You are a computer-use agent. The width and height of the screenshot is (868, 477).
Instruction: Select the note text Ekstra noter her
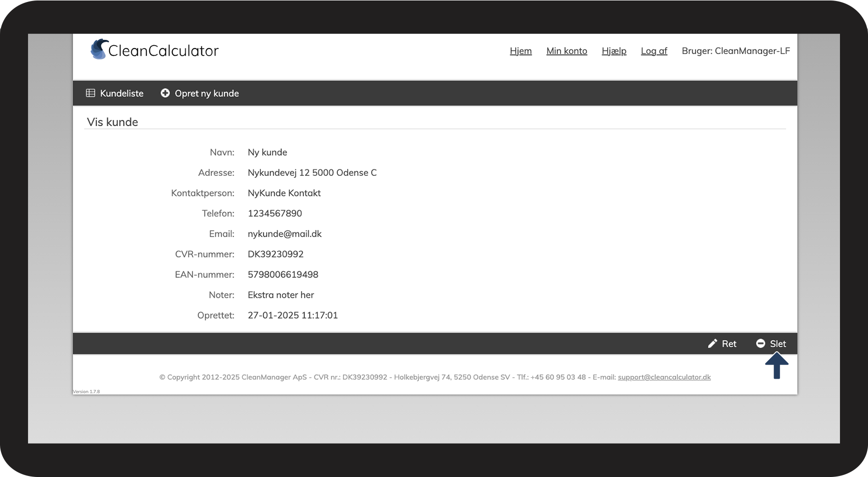point(280,295)
